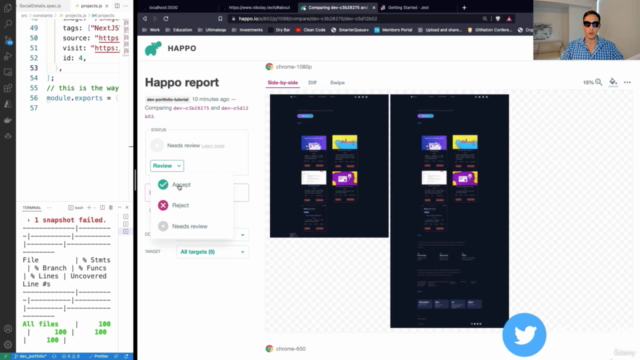Maximize terminal panel with up chevron
The image size is (640, 360).
(x=120, y=208)
